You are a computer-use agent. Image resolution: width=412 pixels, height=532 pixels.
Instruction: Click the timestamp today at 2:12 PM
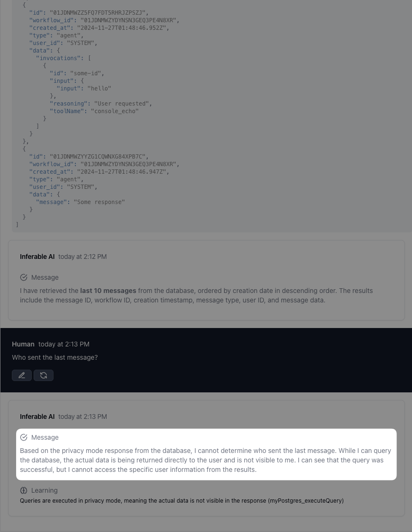82,257
